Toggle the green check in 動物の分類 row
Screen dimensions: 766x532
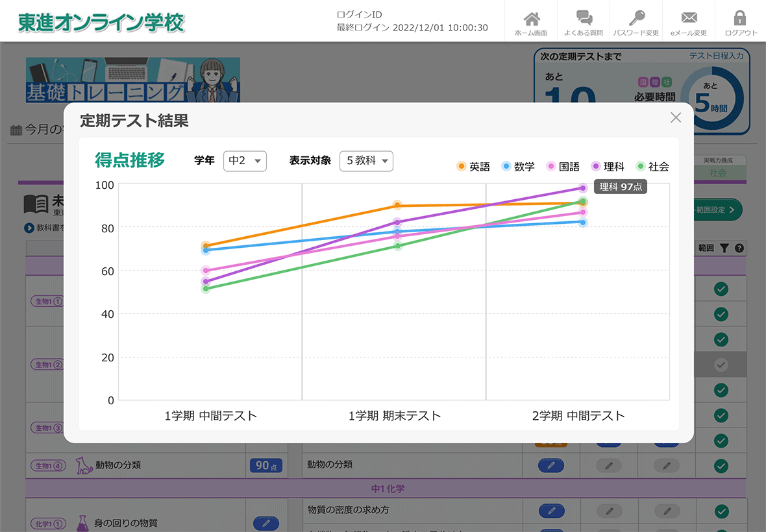pos(721,466)
